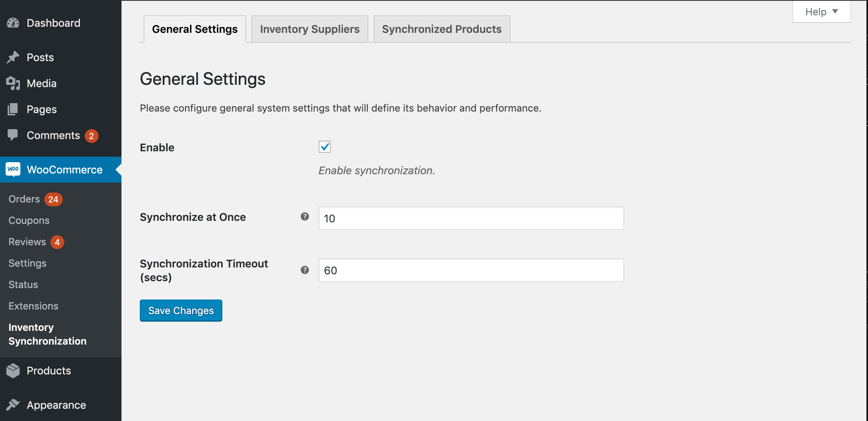Click the Dashboard gauge icon
This screenshot has height=421, width=868.
(13, 23)
